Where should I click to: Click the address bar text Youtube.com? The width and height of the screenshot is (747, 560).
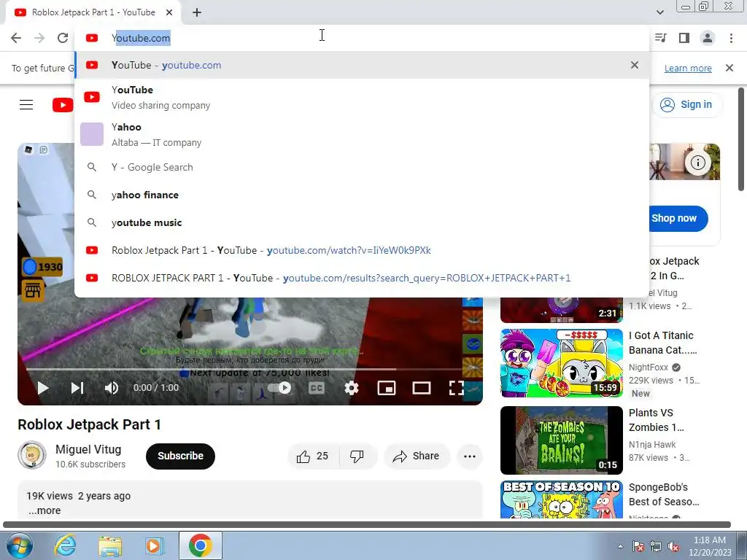(x=141, y=38)
